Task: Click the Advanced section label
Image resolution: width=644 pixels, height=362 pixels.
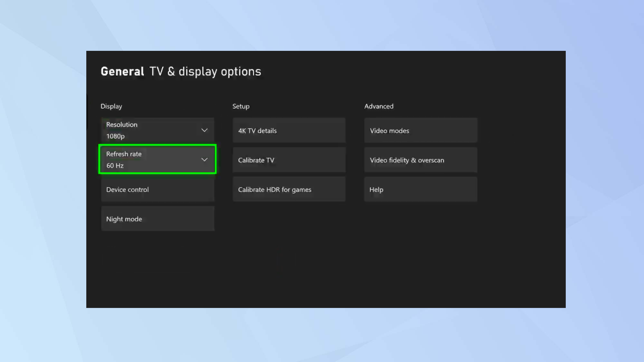Action: point(379,106)
